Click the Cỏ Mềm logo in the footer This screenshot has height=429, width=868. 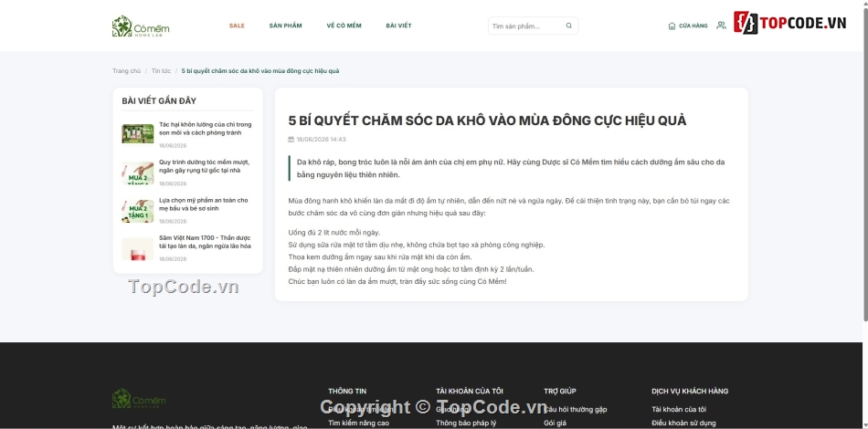coord(139,399)
